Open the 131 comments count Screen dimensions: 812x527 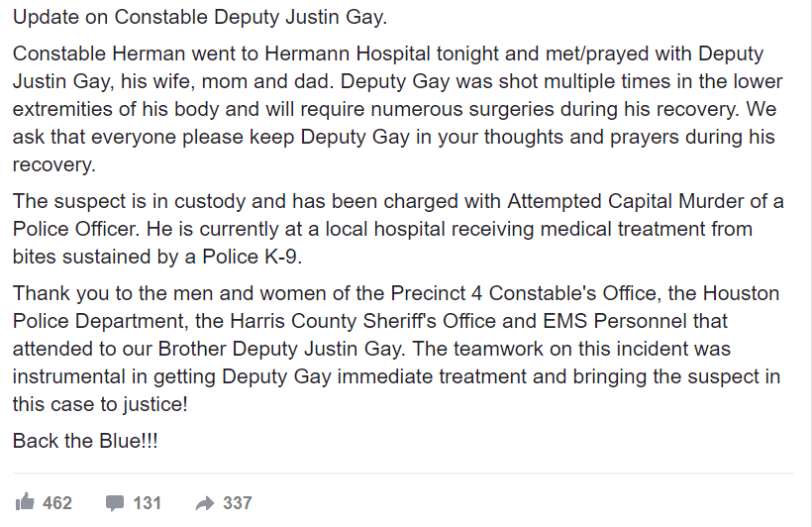[x=148, y=502]
